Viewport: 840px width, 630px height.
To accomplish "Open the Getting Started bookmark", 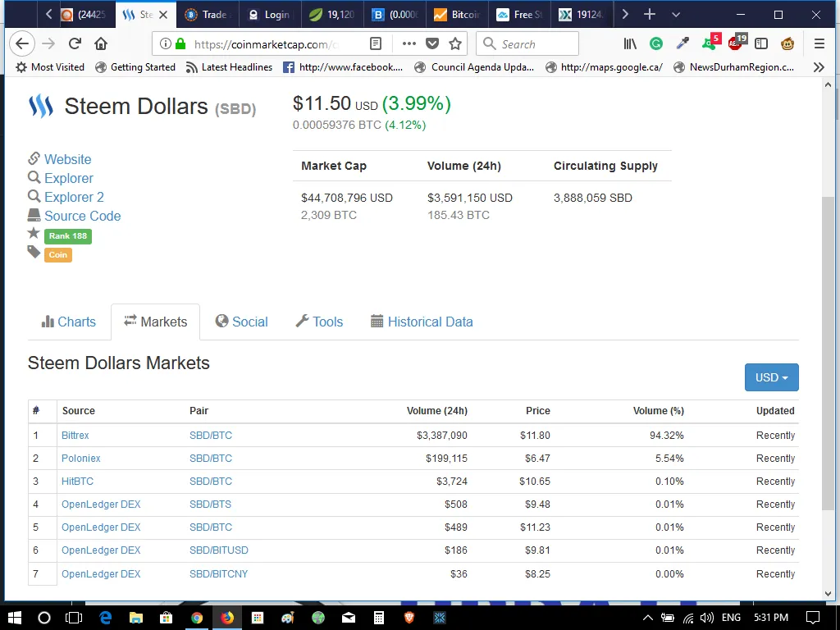I will (x=135, y=67).
